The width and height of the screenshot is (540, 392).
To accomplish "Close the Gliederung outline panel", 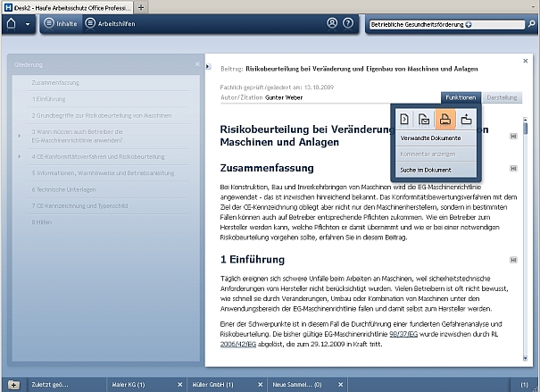I will pyautogui.click(x=197, y=64).
